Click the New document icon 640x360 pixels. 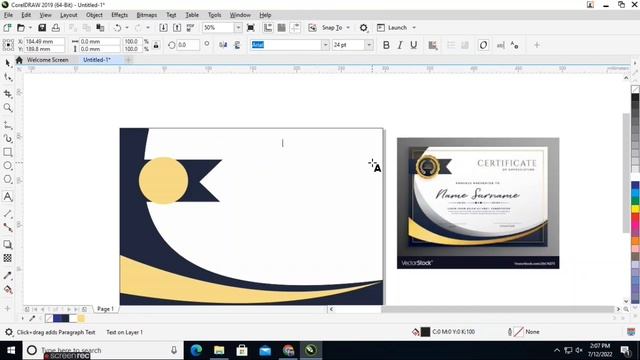(x=7, y=28)
